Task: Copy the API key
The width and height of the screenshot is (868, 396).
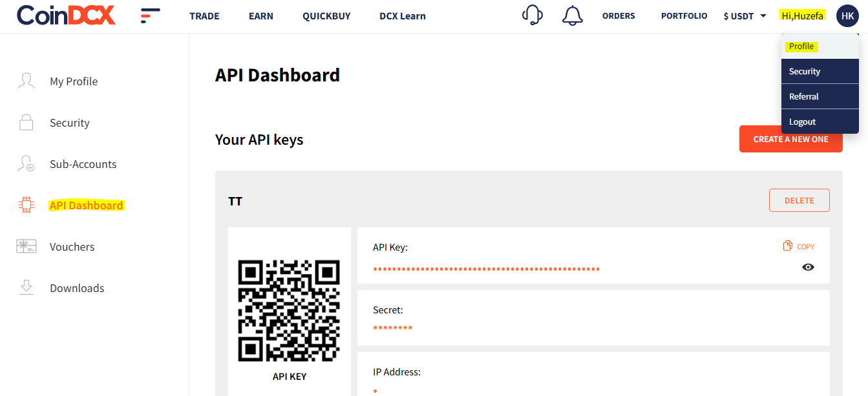Action: [799, 246]
